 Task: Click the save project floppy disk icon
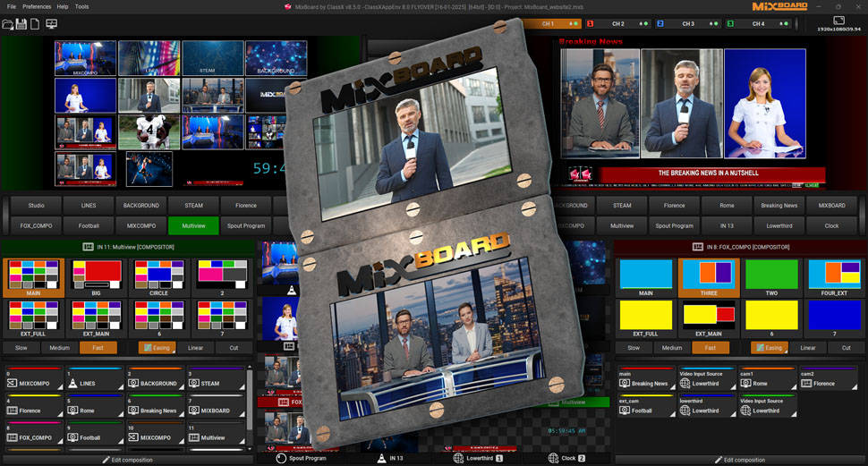(x=21, y=24)
